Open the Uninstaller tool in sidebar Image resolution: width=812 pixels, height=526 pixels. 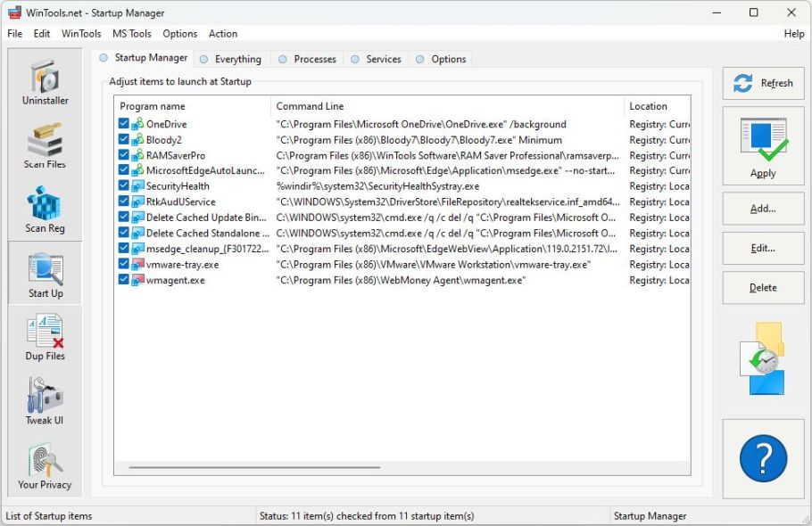45,83
